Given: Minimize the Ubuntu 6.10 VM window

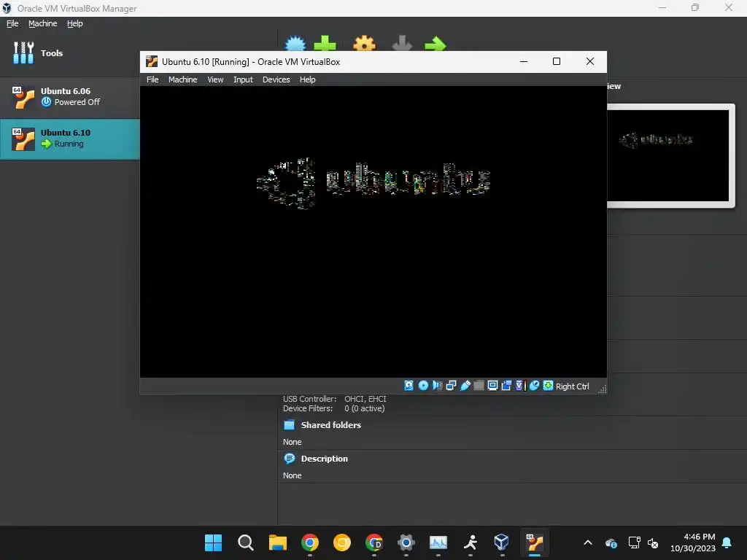Looking at the screenshot, I should point(524,61).
